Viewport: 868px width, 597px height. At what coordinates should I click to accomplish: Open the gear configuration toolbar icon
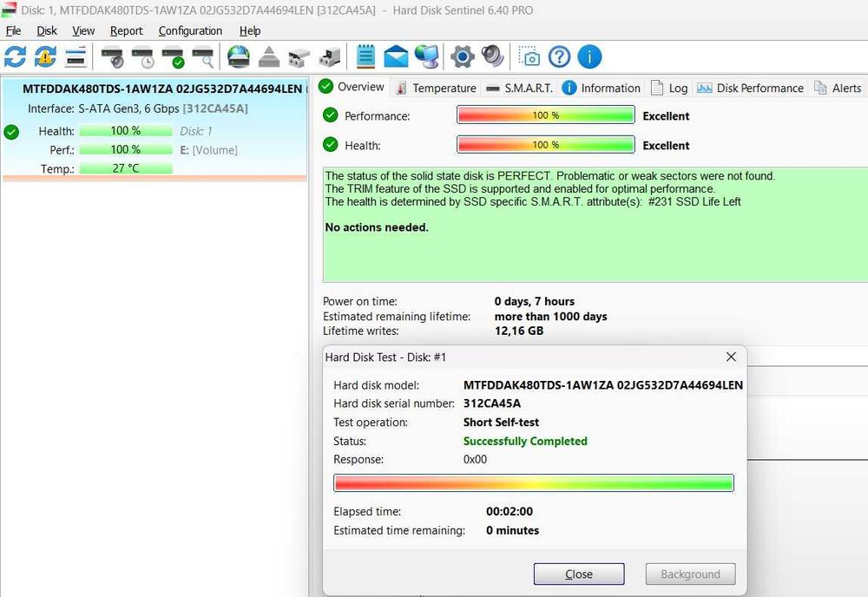pos(463,56)
